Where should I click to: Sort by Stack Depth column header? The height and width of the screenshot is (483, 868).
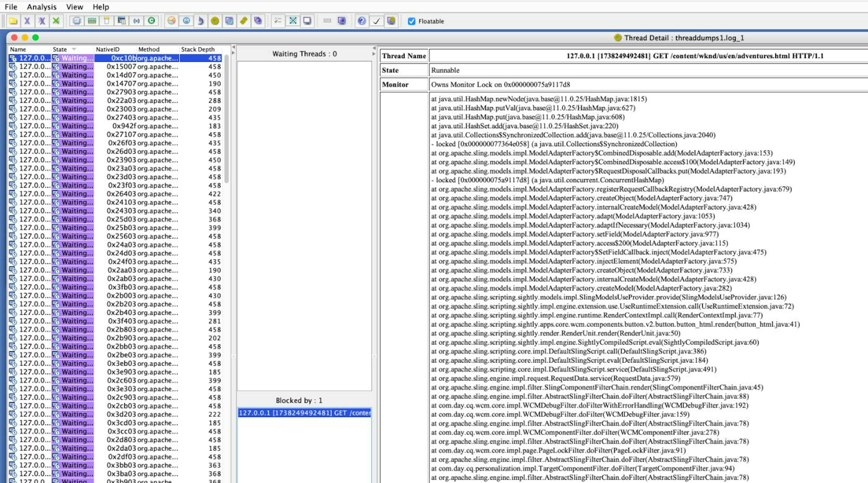[198, 49]
